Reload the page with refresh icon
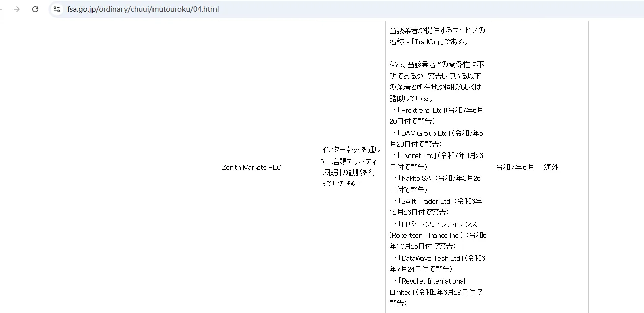 click(35, 9)
